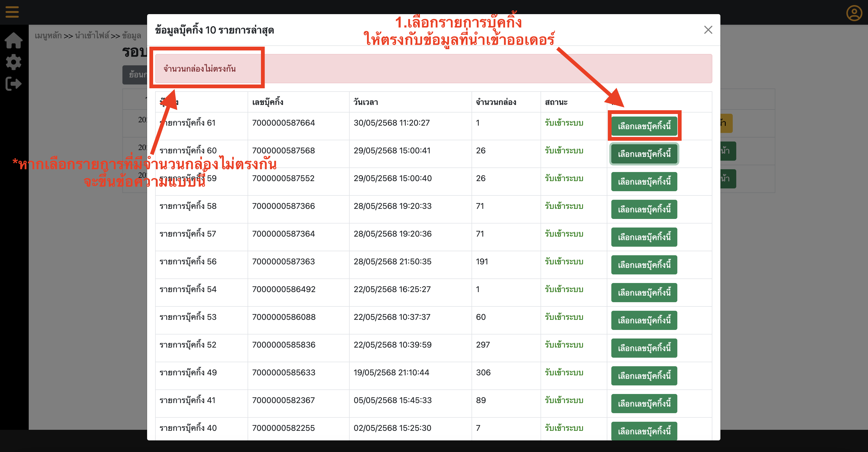Select booking number for รายการบุ๊คกิ้ง 57
This screenshot has width=868, height=452.
click(x=644, y=237)
